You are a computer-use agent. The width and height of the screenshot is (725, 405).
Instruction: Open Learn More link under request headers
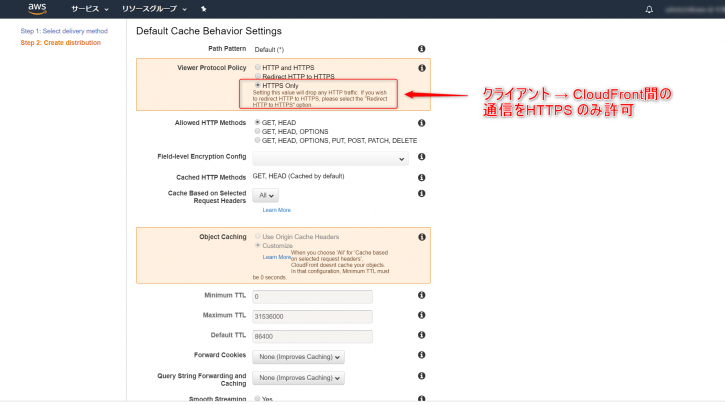point(276,210)
